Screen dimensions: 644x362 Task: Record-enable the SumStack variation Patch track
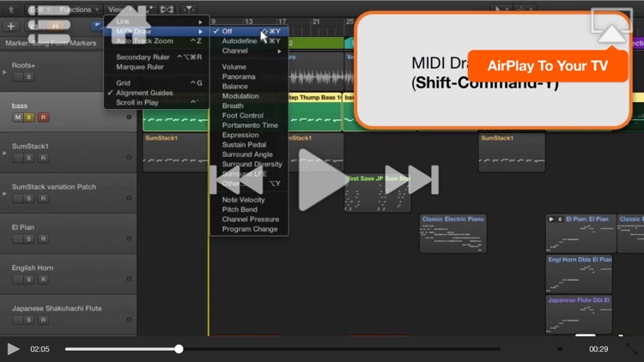click(x=43, y=199)
